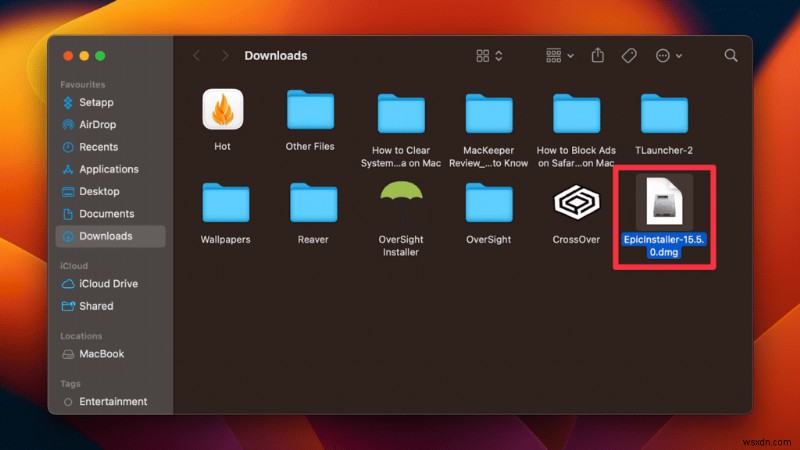Click the Tags toolbar icon
This screenshot has width=800, height=450.
pyautogui.click(x=629, y=55)
